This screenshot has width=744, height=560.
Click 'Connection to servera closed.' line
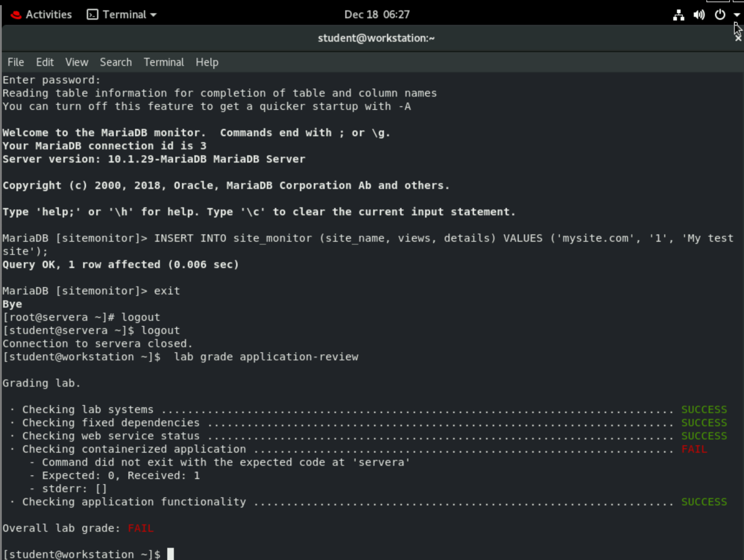click(x=97, y=344)
